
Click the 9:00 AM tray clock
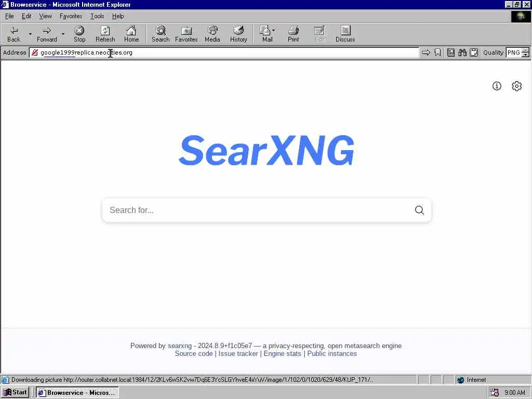click(515, 393)
